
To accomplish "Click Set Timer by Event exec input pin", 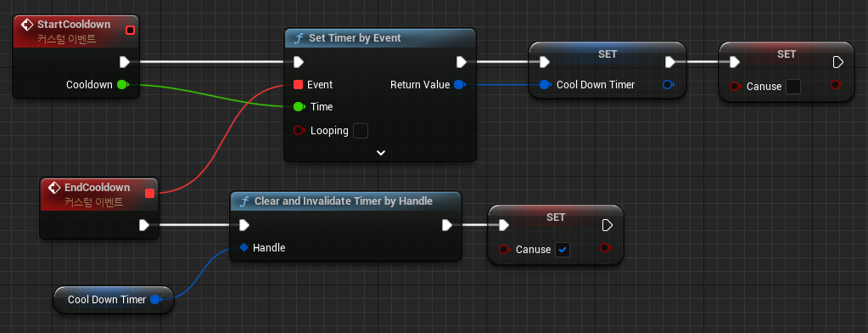I will click(x=299, y=61).
